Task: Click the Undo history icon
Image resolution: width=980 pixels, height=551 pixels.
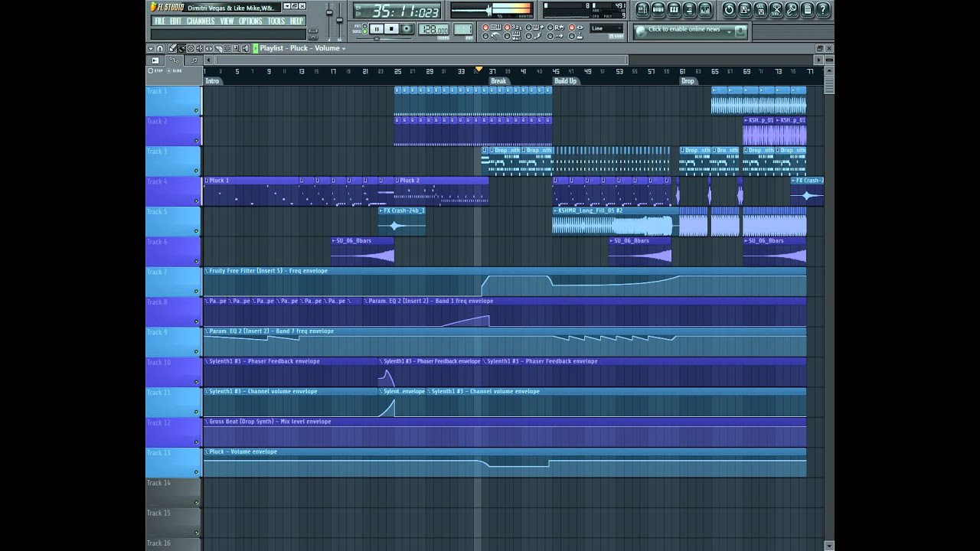Action: 729,10
